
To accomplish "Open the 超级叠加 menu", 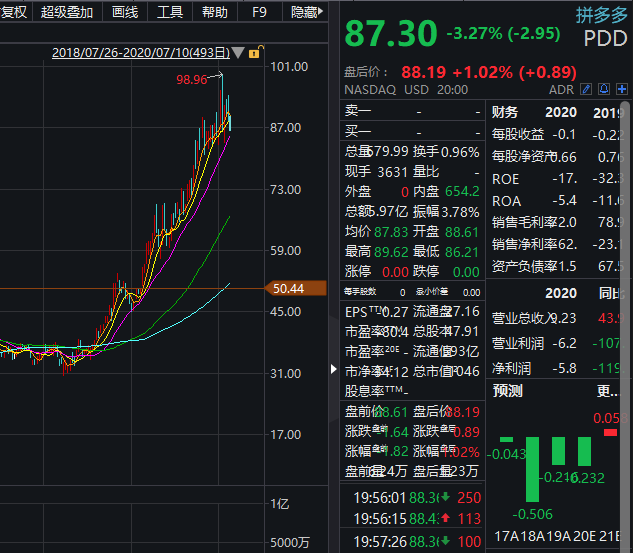I will [68, 12].
